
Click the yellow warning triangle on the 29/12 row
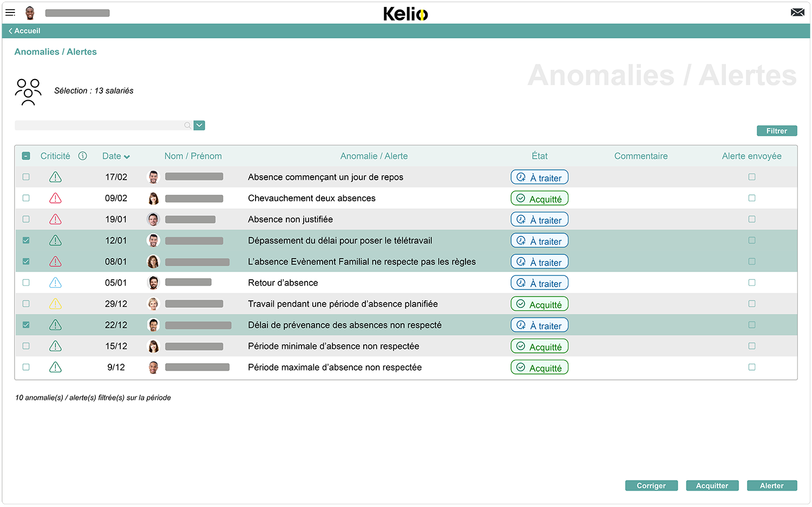click(55, 304)
